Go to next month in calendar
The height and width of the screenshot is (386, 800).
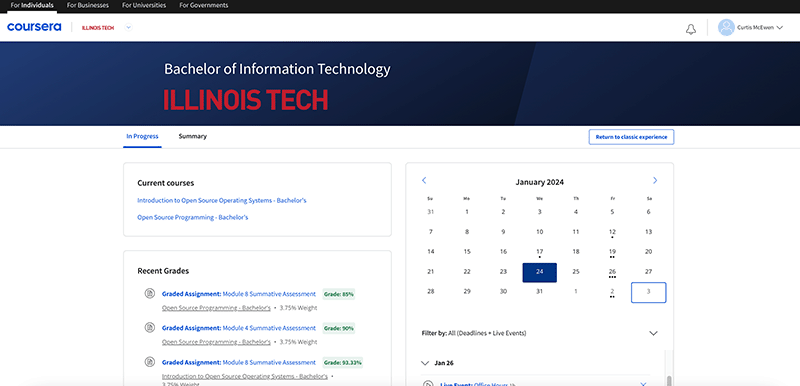click(x=655, y=181)
